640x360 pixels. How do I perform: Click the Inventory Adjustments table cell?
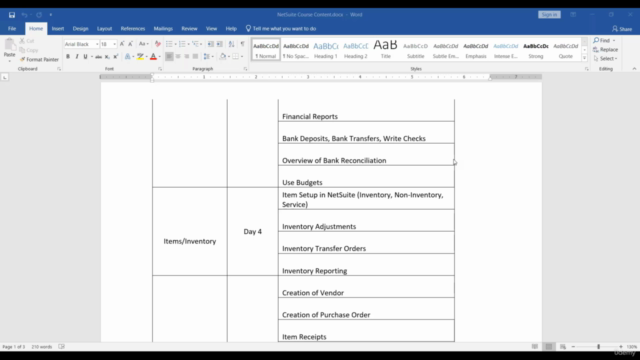point(366,221)
